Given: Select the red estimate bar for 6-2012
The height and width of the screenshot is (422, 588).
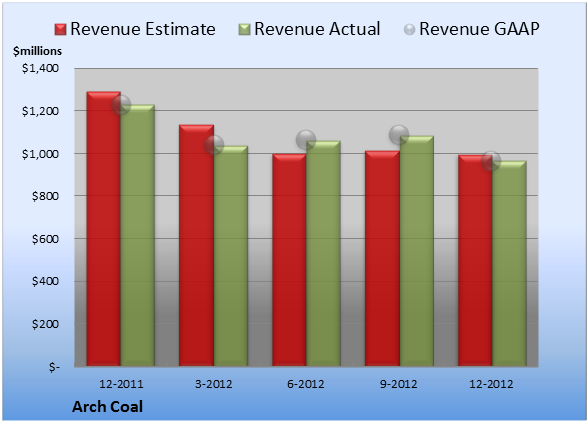Looking at the screenshot, I should [x=289, y=260].
